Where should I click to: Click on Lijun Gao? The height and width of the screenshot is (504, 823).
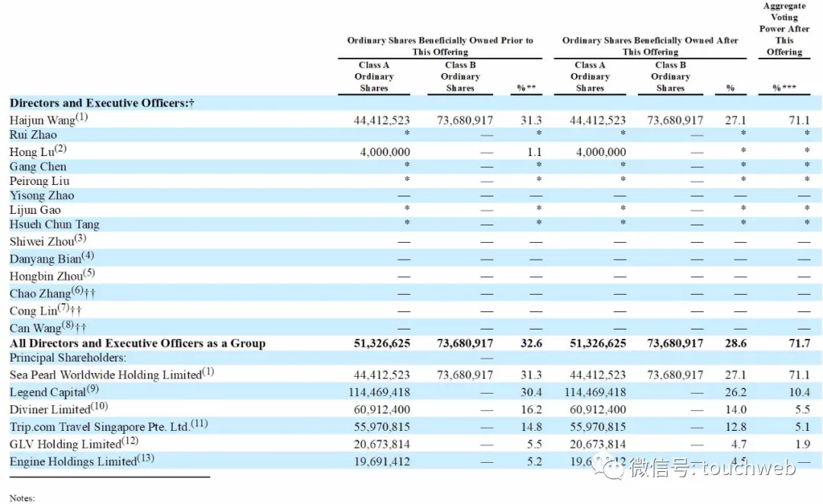click(x=35, y=210)
